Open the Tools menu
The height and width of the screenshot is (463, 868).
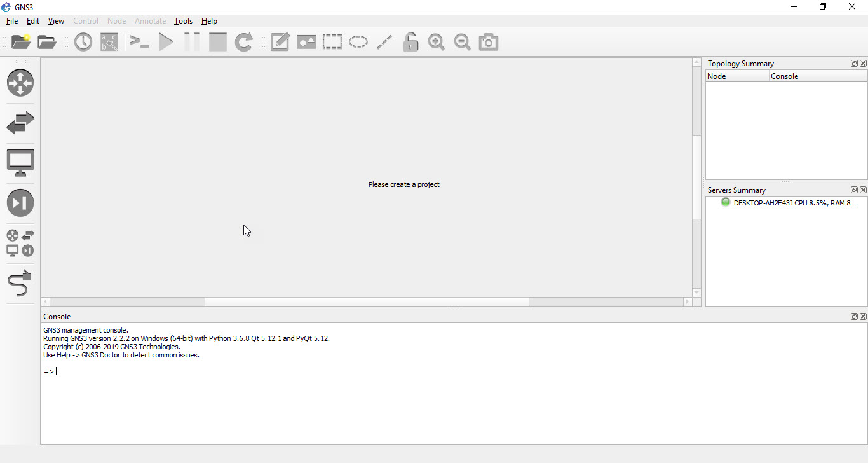click(x=183, y=21)
